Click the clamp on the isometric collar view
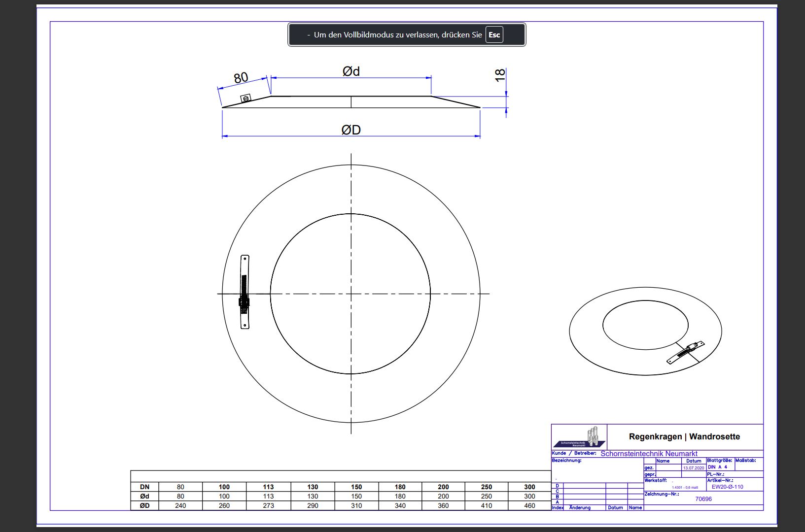 [x=686, y=352]
